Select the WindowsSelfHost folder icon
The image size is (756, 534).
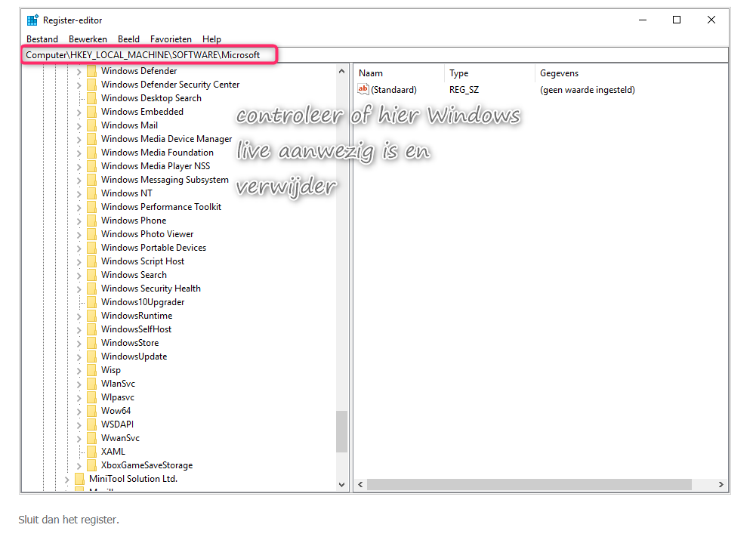click(91, 329)
